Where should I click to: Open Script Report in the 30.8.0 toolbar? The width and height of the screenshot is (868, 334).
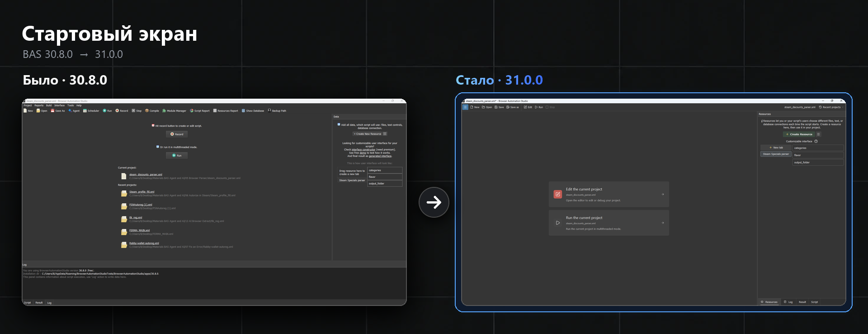[200, 110]
